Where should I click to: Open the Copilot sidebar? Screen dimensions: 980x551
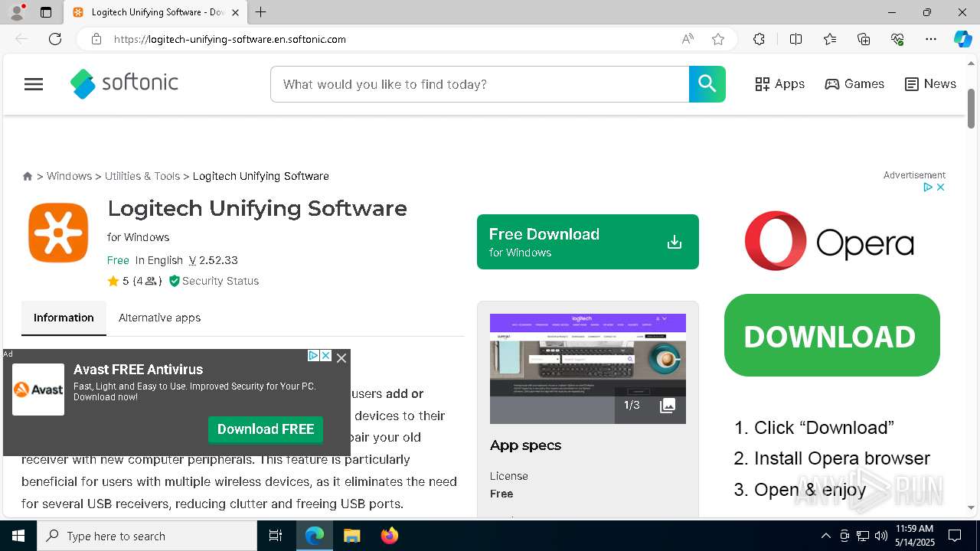coord(962,39)
